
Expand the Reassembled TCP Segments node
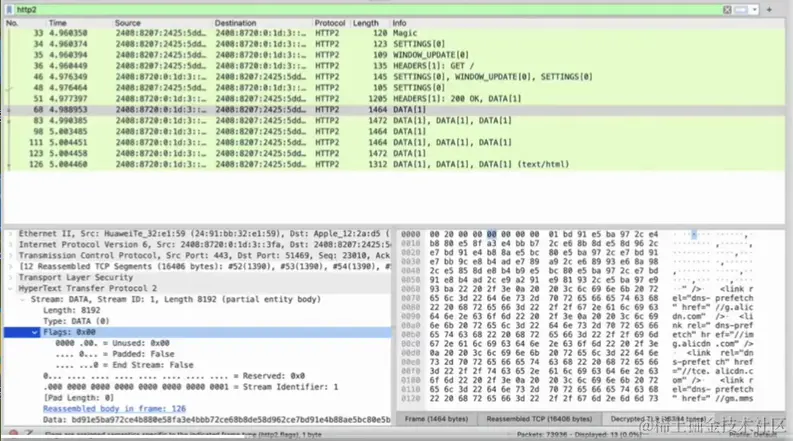10,267
